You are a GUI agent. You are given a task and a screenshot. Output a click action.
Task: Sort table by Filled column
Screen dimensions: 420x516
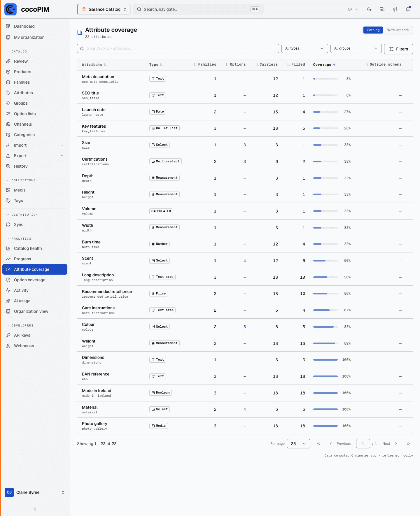point(296,64)
